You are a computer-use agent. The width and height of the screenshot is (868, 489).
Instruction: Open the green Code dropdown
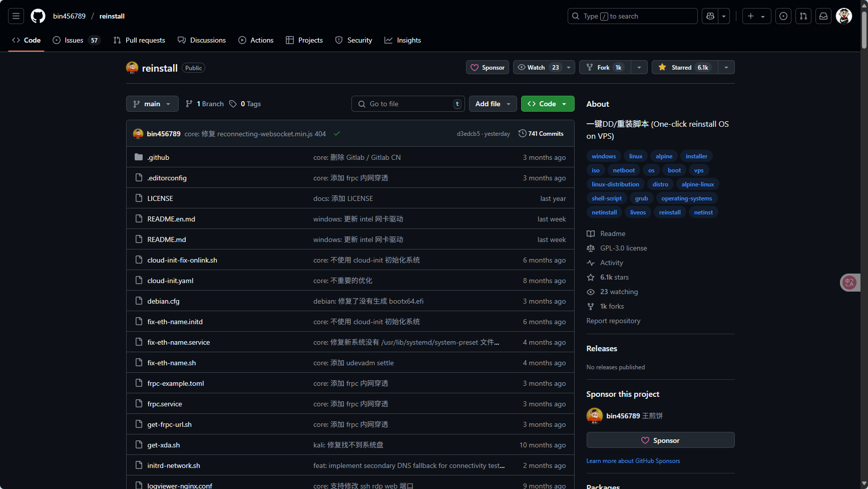tap(548, 104)
